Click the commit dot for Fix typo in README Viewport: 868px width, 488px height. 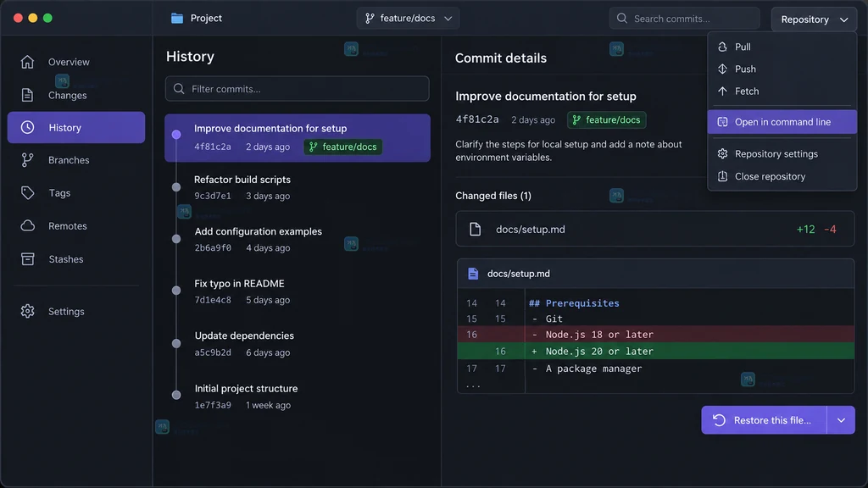tap(176, 291)
